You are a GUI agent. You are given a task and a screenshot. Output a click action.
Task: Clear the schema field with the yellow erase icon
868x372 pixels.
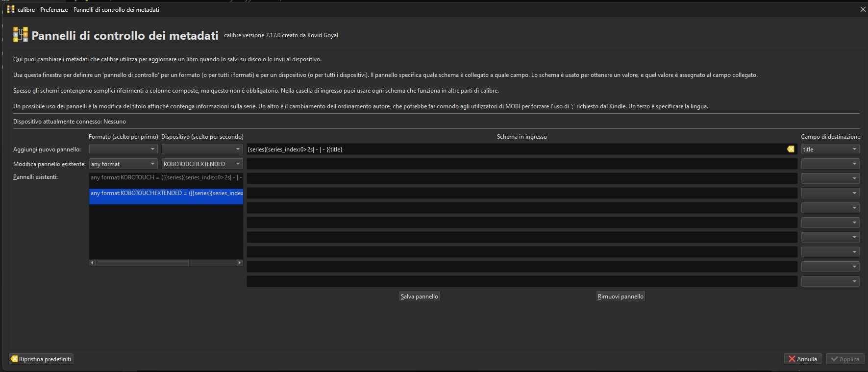pos(791,149)
